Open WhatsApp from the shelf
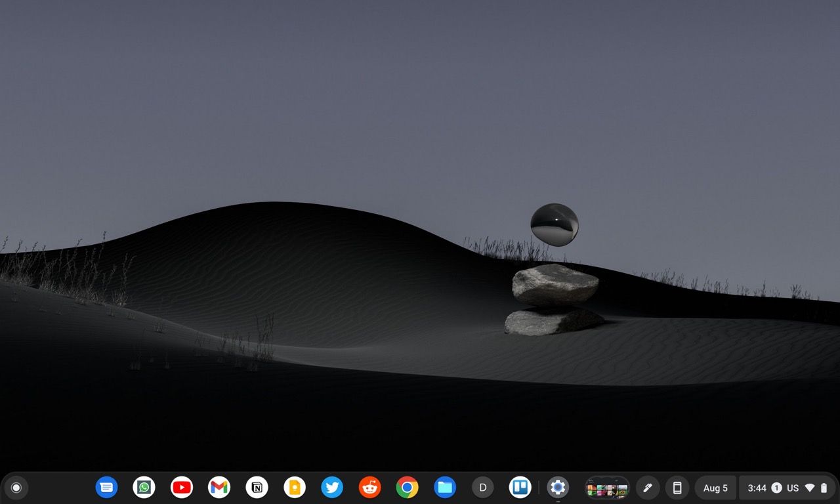Screen dimensions: 840x504 click(x=144, y=488)
